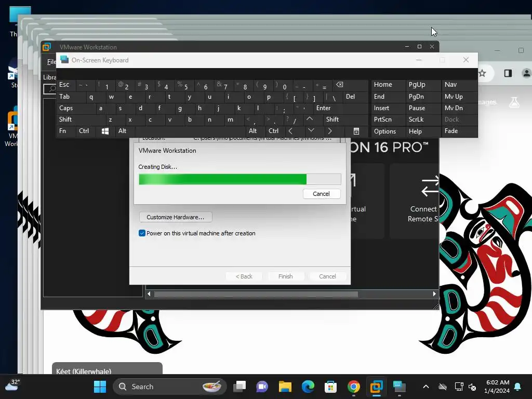
Task: Switch to On-Screen Keyboard taskbar icon
Action: (400, 387)
